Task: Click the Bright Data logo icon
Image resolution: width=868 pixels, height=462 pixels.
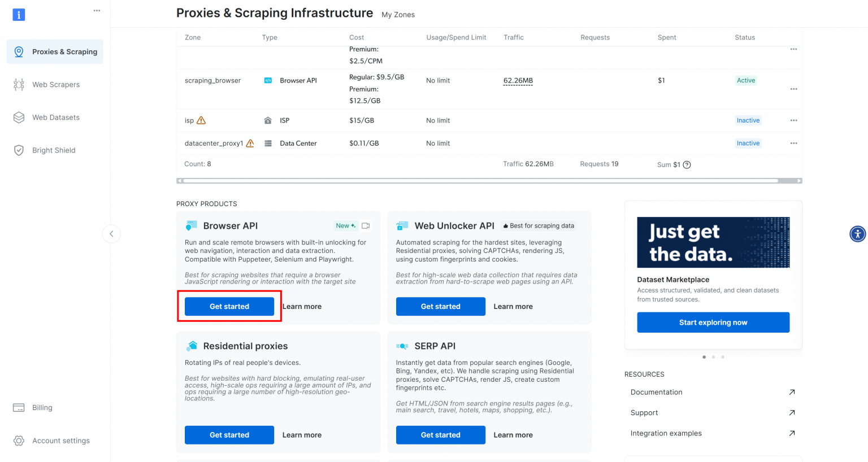Action: (19, 14)
